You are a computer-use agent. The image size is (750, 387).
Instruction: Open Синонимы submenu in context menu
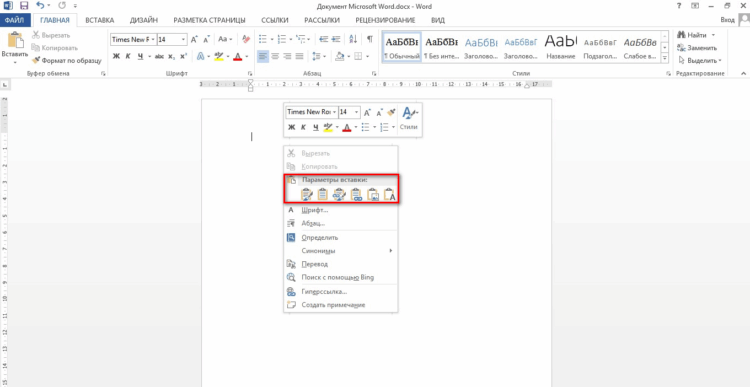(341, 251)
